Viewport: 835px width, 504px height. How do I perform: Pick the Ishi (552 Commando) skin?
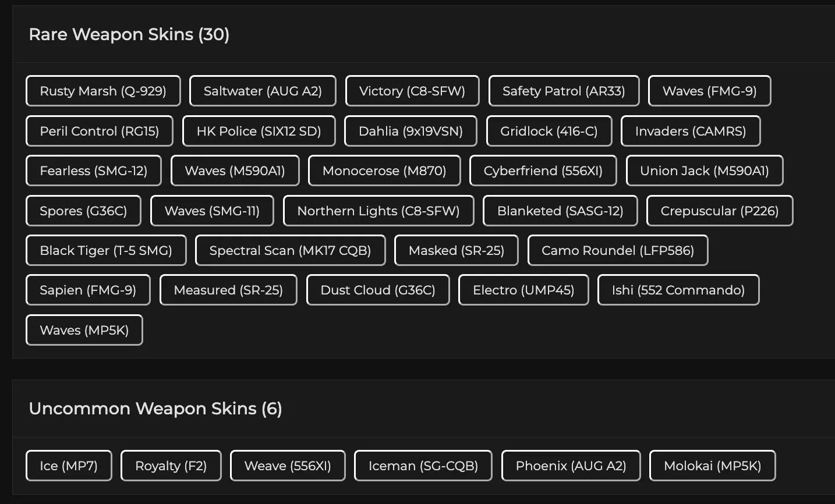pyautogui.click(x=678, y=290)
